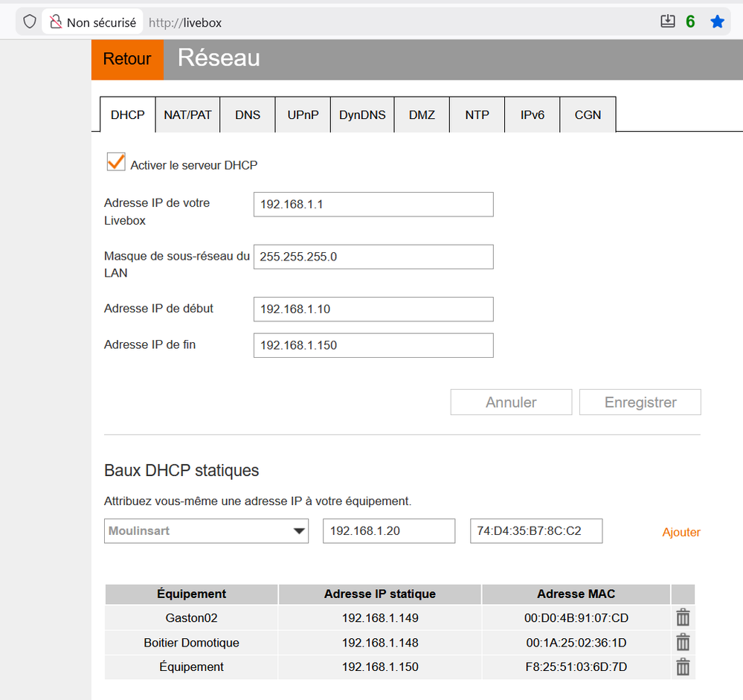
Task: Click the bookmark star icon
Action: click(x=717, y=22)
